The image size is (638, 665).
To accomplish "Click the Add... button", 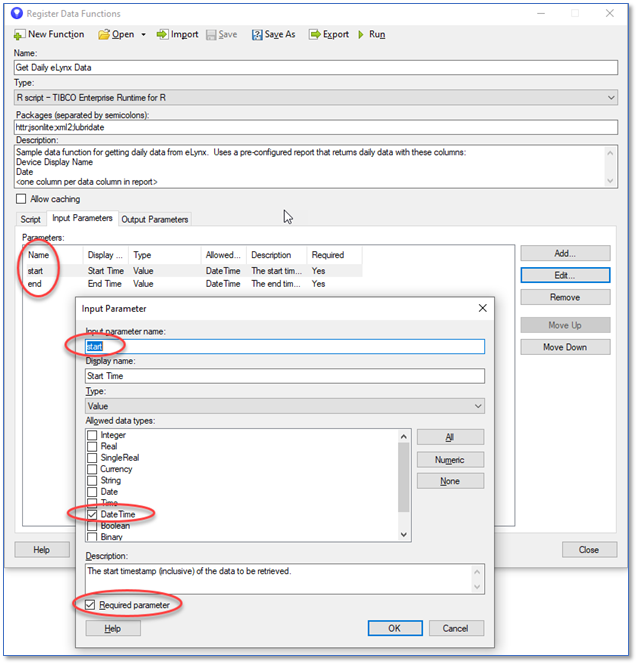I will (x=565, y=253).
